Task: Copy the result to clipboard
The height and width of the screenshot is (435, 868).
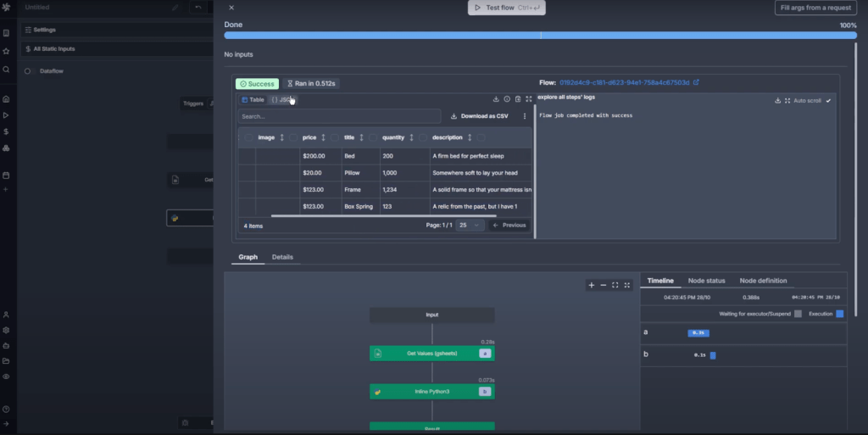Action: coord(518,99)
